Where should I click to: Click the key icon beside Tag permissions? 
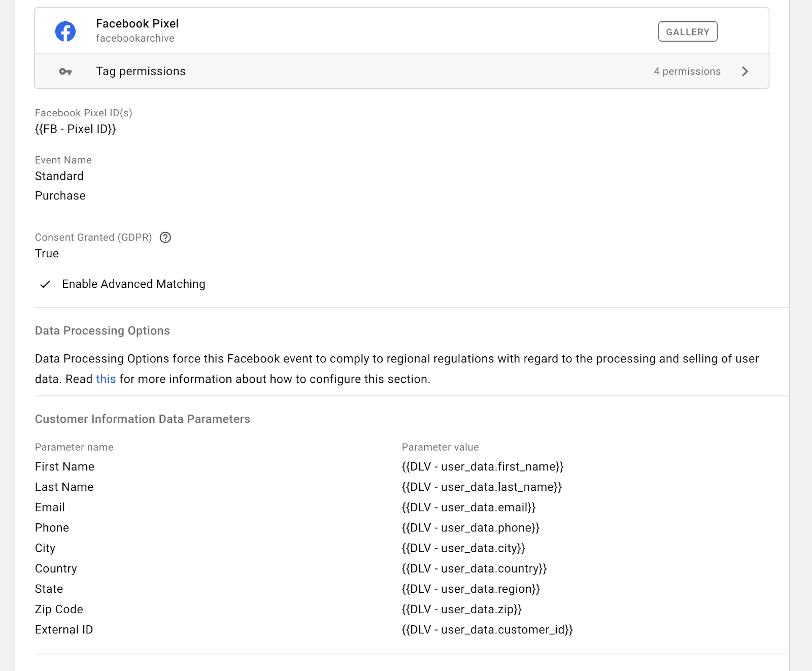point(65,71)
